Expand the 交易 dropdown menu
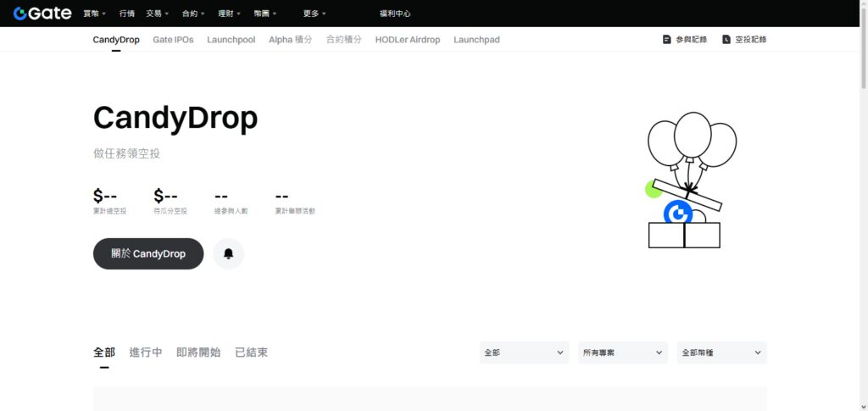 click(x=158, y=14)
